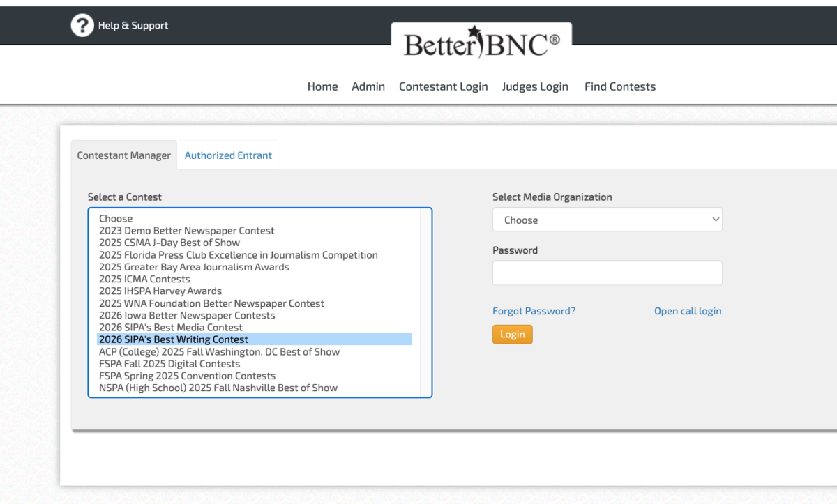Open the Open call login link

point(688,311)
